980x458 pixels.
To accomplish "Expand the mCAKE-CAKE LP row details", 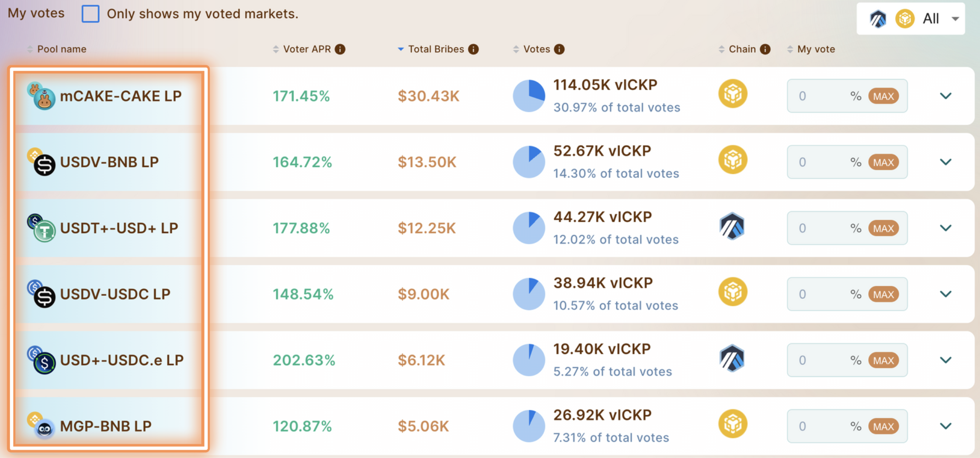I will point(945,96).
